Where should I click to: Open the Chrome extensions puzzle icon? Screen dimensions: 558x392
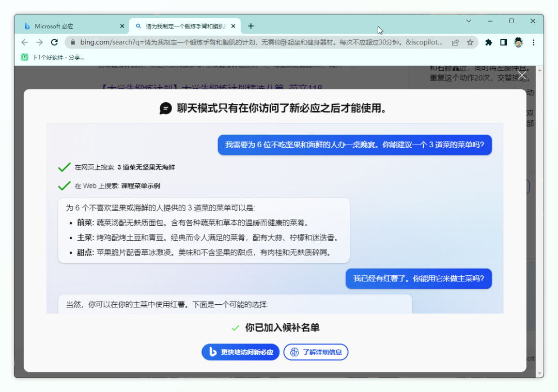click(488, 42)
